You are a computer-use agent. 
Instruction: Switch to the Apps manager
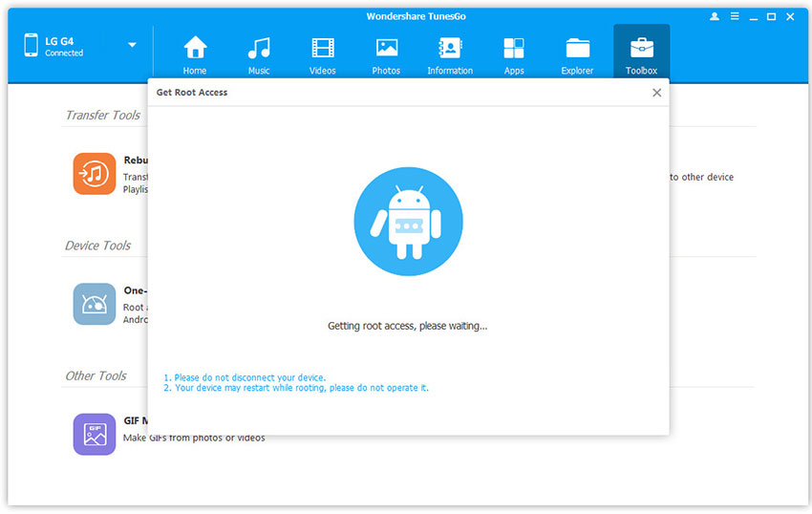(514, 54)
